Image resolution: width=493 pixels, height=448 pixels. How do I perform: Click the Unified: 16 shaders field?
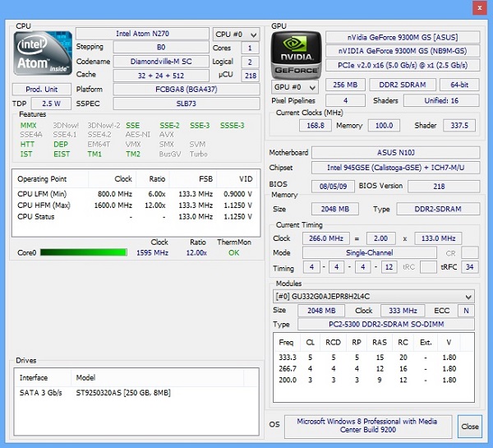pyautogui.click(x=441, y=100)
